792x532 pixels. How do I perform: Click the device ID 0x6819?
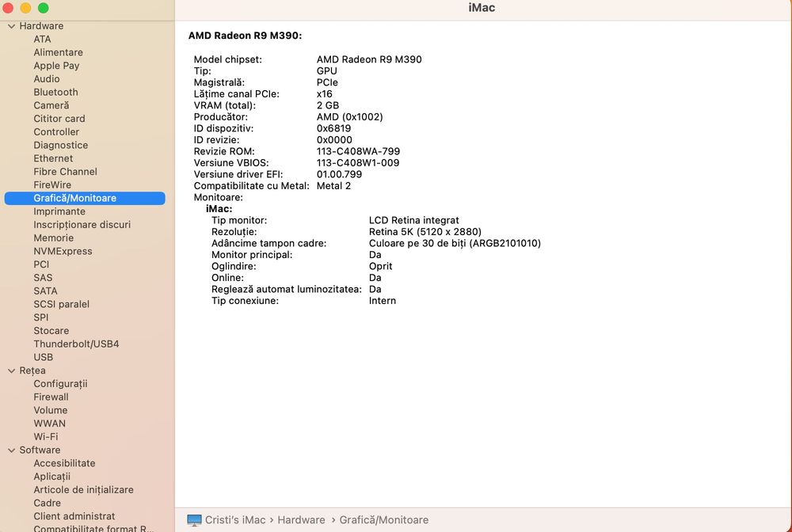[334, 128]
